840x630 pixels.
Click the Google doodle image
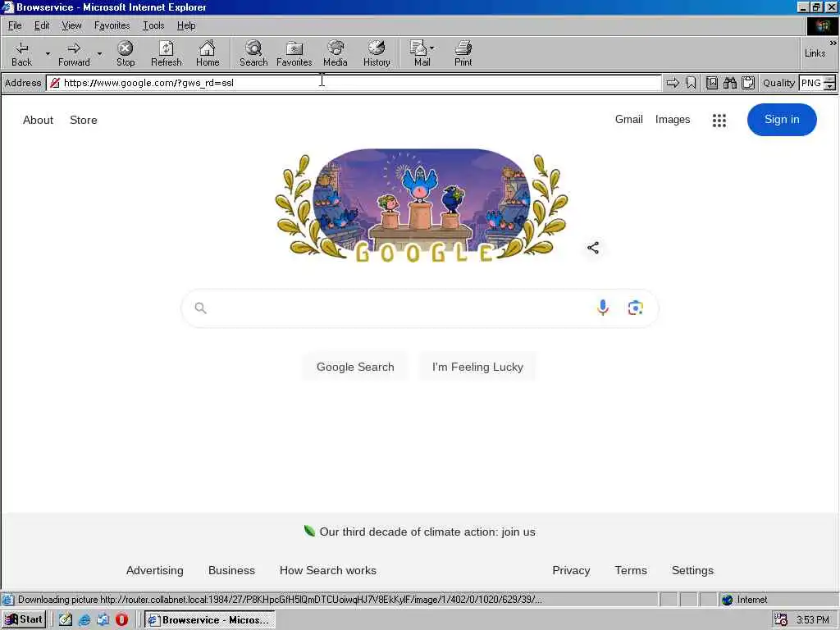point(421,206)
